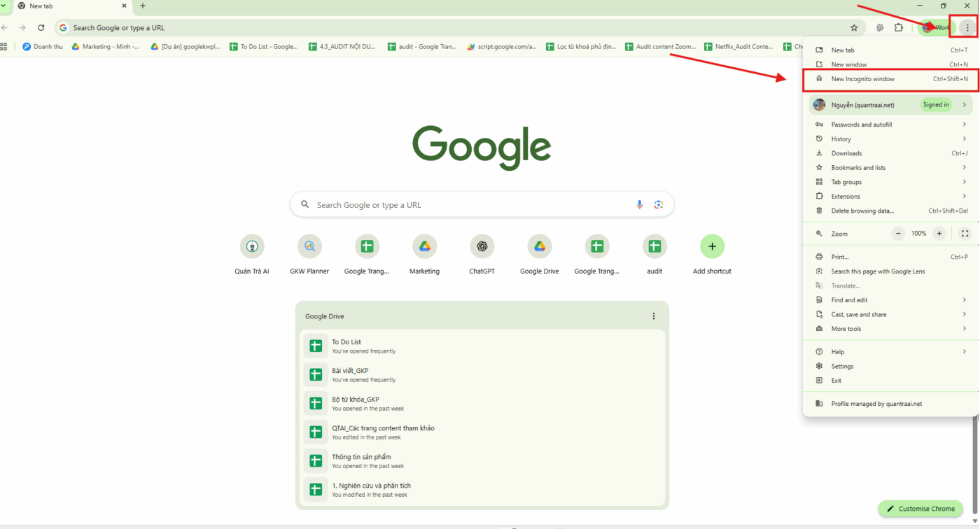Open Settings from the Chrome menu
Screen dimensions: 980x529
843,366
